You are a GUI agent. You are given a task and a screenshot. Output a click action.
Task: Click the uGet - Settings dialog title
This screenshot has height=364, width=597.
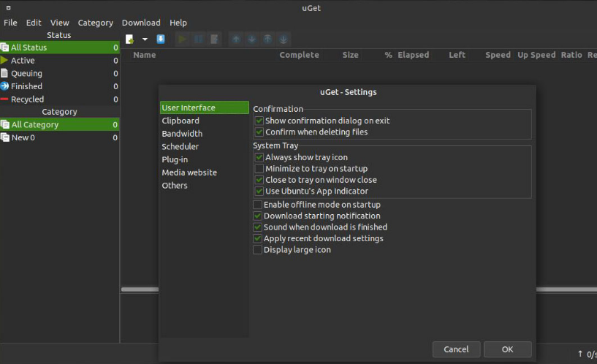[349, 92]
